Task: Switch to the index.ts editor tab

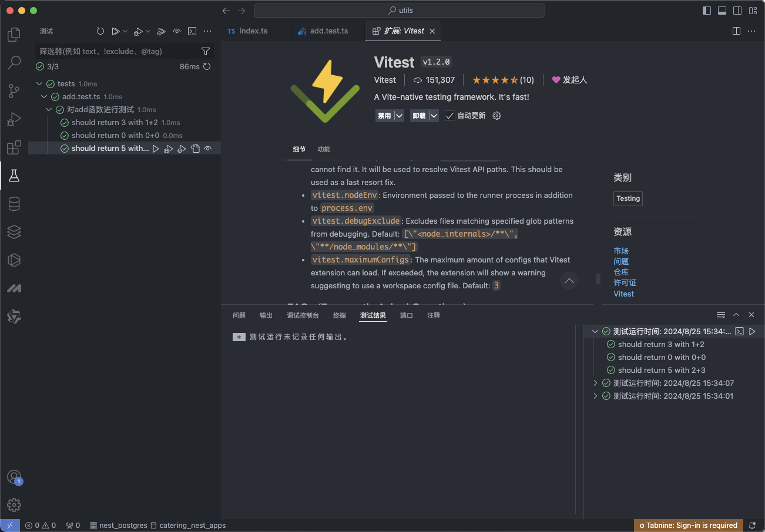Action: [x=253, y=31]
